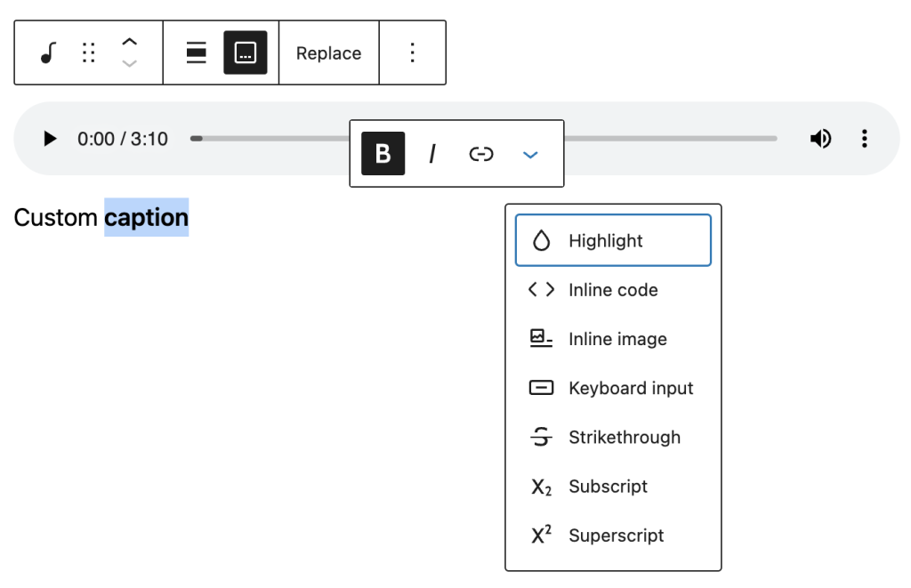This screenshot has width=911, height=588.
Task: Apply Highlight to selected text
Action: tap(612, 240)
